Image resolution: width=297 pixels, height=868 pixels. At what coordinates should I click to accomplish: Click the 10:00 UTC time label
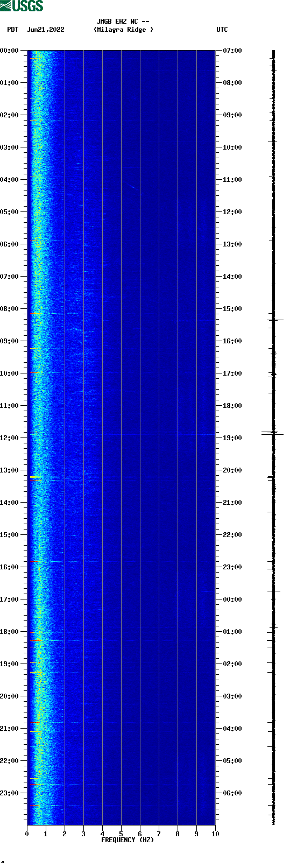[x=232, y=147]
